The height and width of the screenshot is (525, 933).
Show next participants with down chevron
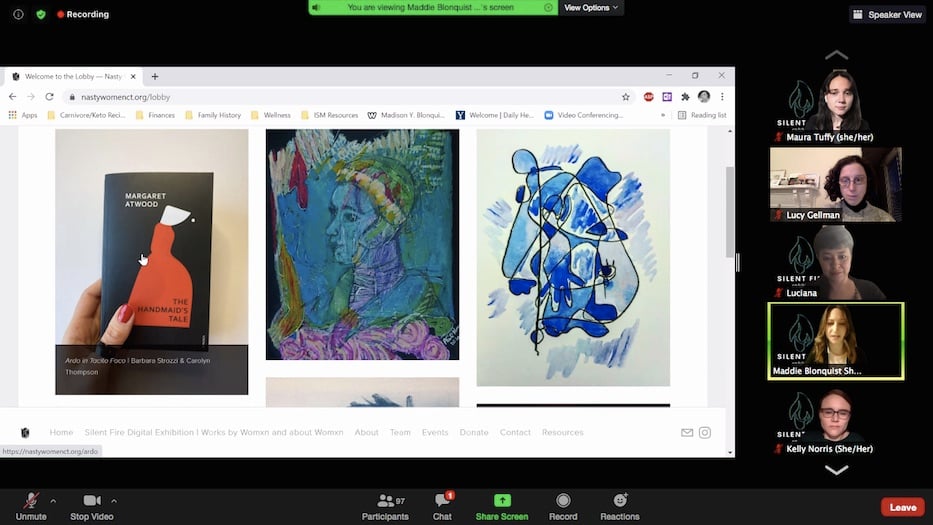pyautogui.click(x=836, y=470)
